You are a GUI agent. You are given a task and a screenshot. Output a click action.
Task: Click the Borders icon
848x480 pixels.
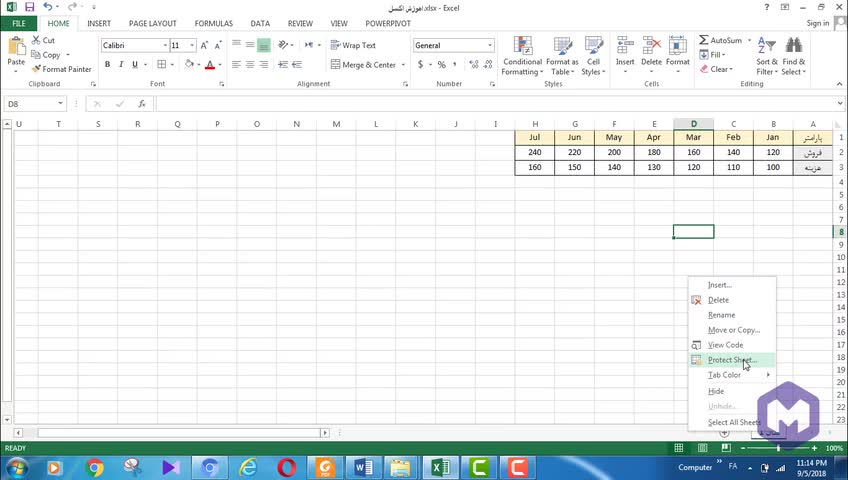pos(161,64)
